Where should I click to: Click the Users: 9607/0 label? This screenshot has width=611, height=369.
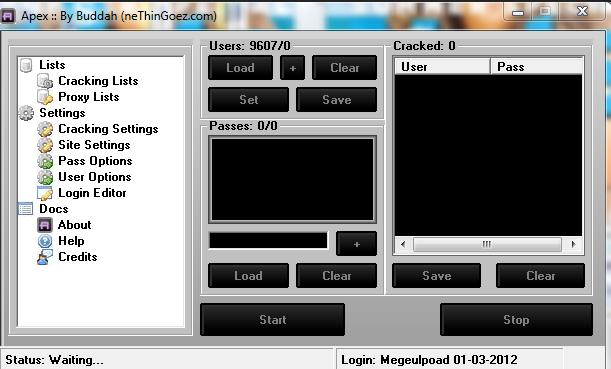coord(250,46)
